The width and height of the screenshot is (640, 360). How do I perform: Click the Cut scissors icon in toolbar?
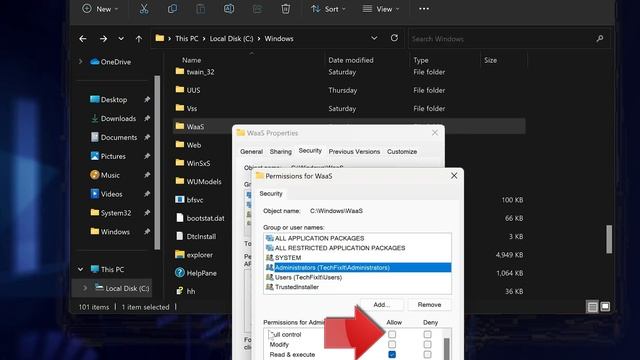point(144,9)
